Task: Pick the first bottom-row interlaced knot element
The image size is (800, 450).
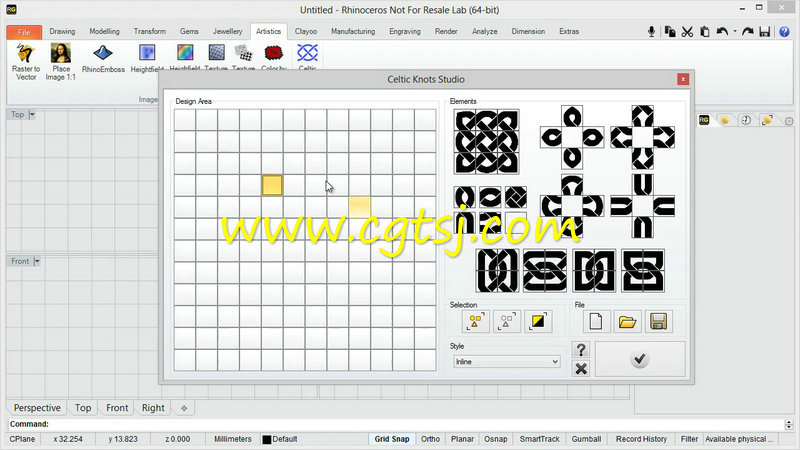Action: pos(497,270)
